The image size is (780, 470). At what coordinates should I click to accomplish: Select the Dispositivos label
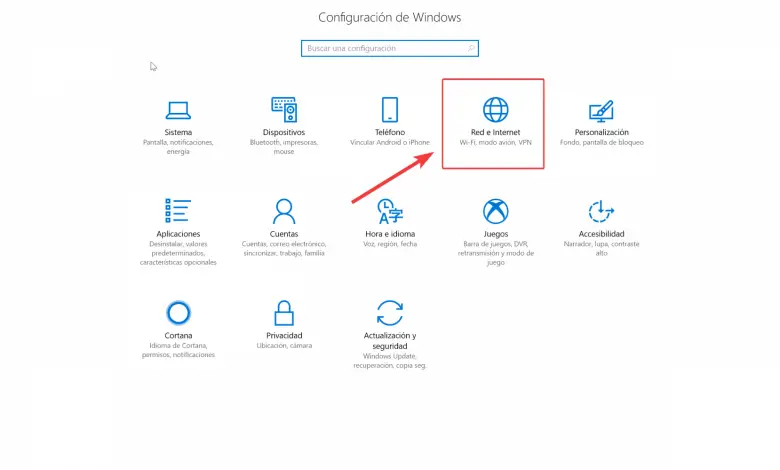[284, 132]
